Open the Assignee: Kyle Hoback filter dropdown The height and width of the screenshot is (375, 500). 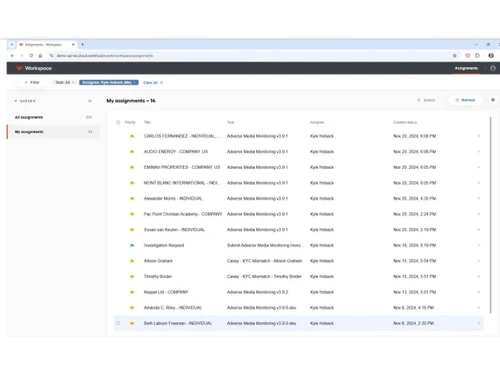point(109,82)
